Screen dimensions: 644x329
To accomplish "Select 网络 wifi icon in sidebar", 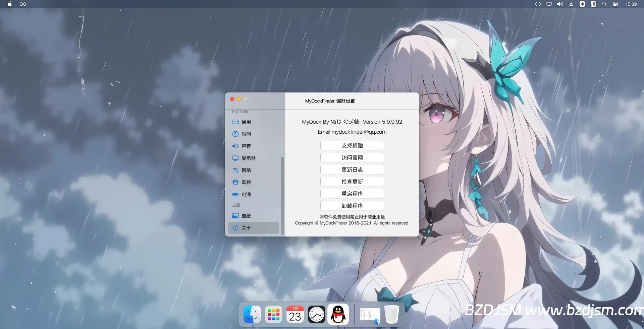I will tap(235, 170).
